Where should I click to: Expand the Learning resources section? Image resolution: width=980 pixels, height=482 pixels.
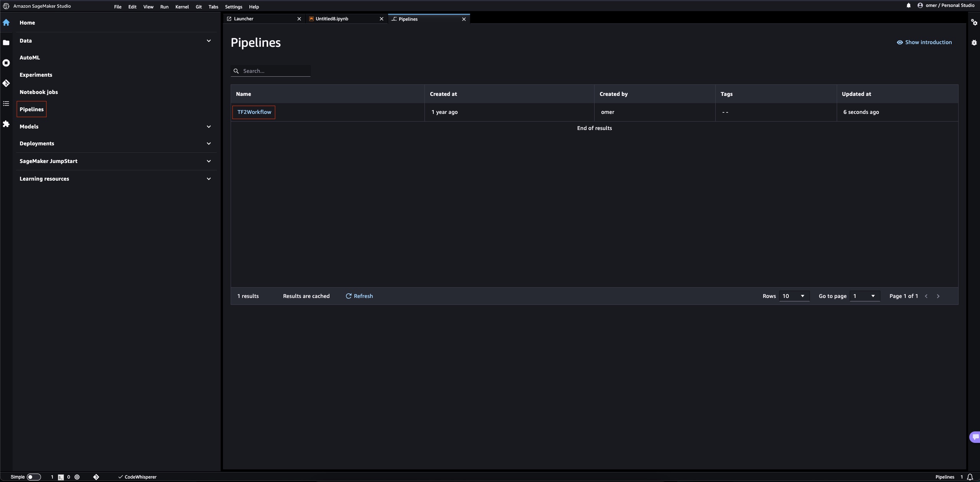tap(209, 179)
